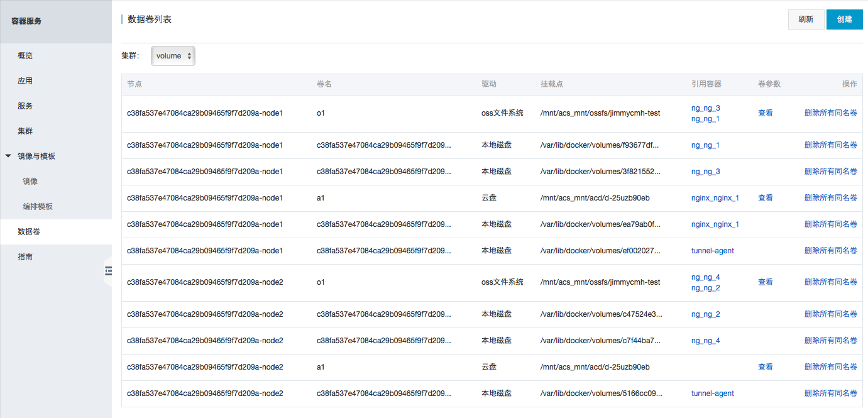Click the 创建 button
Screen dimensions: 868x418
pyautogui.click(x=844, y=19)
